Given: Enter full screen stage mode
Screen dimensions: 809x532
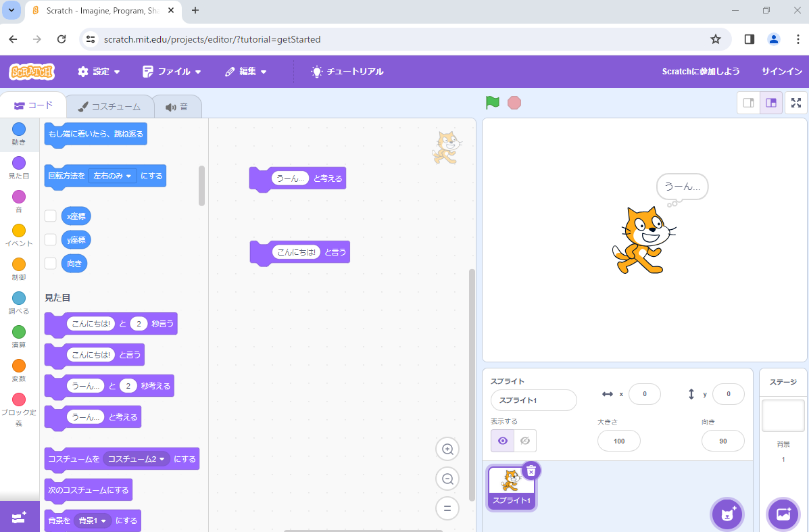Looking at the screenshot, I should (796, 103).
